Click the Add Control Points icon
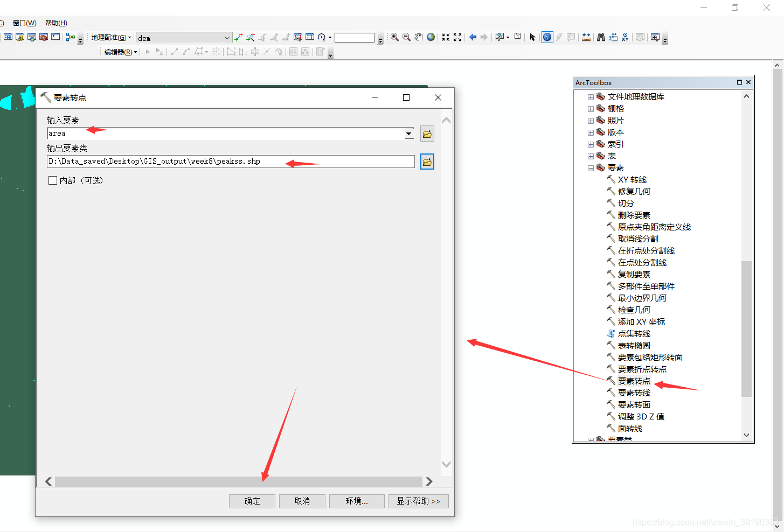 [x=239, y=37]
